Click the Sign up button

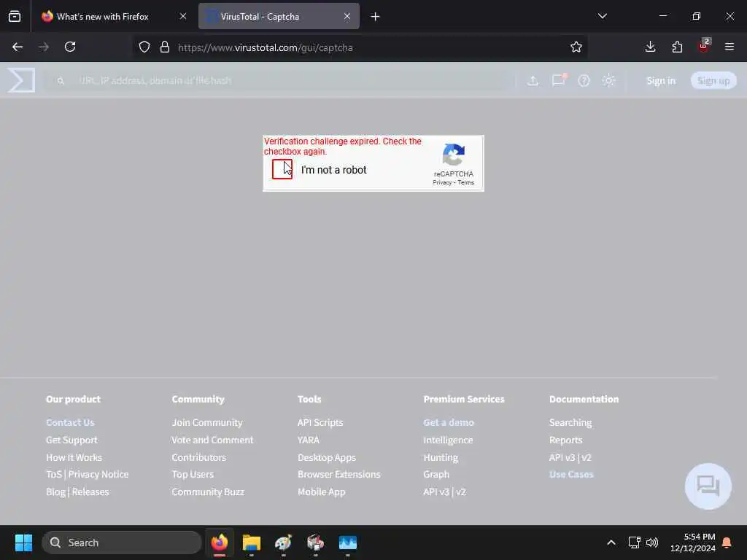pos(713,80)
